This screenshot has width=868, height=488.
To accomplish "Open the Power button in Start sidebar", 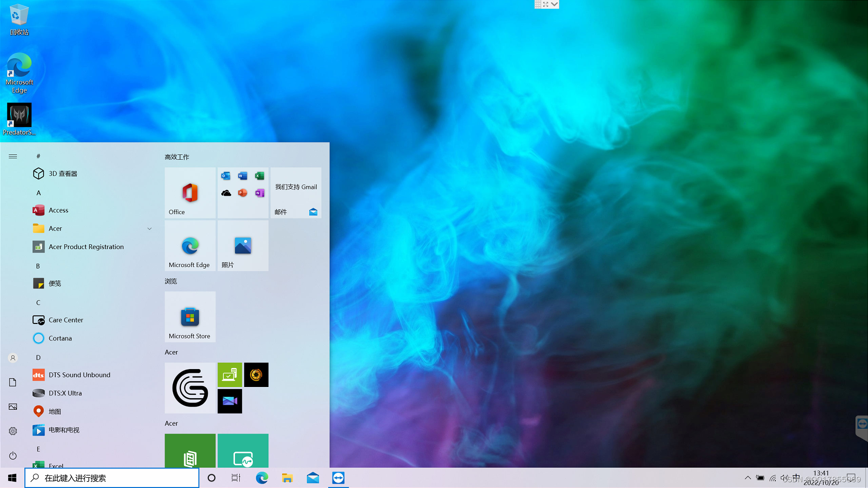I will click(13, 455).
